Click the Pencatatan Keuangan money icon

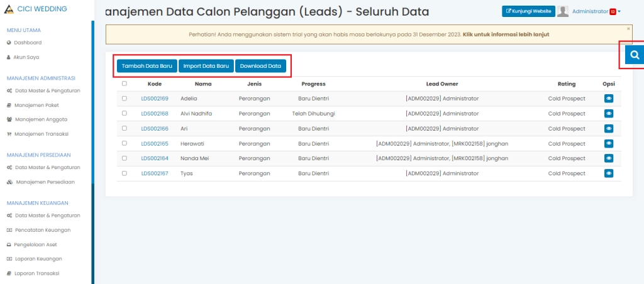9,230
